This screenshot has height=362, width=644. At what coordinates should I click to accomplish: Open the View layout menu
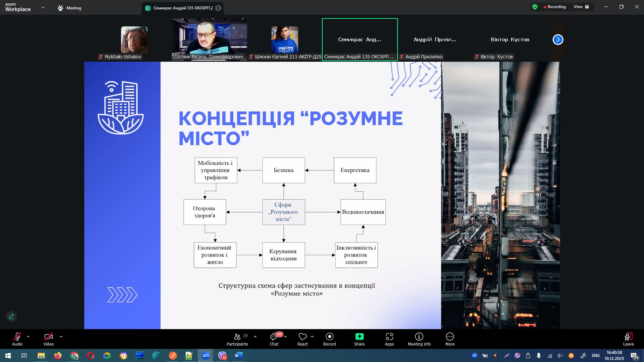point(581,7)
